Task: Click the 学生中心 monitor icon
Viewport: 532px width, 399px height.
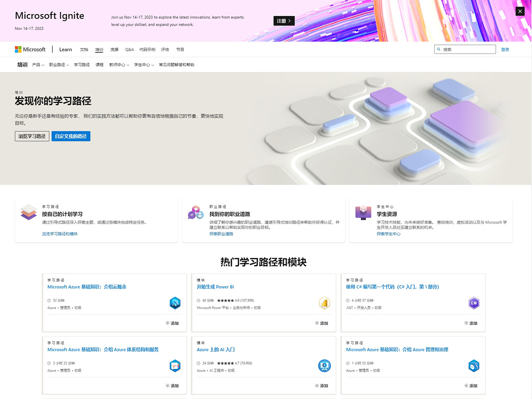Action: point(363,212)
